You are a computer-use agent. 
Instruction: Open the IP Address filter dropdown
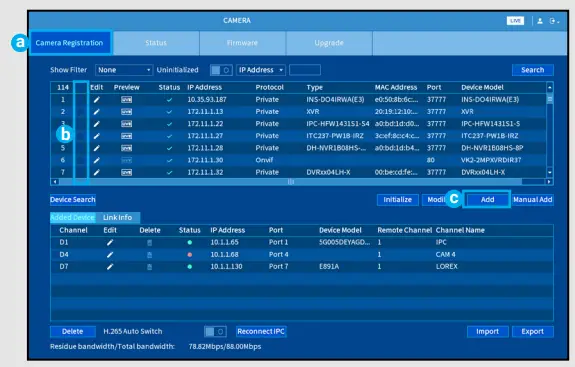coord(261,70)
